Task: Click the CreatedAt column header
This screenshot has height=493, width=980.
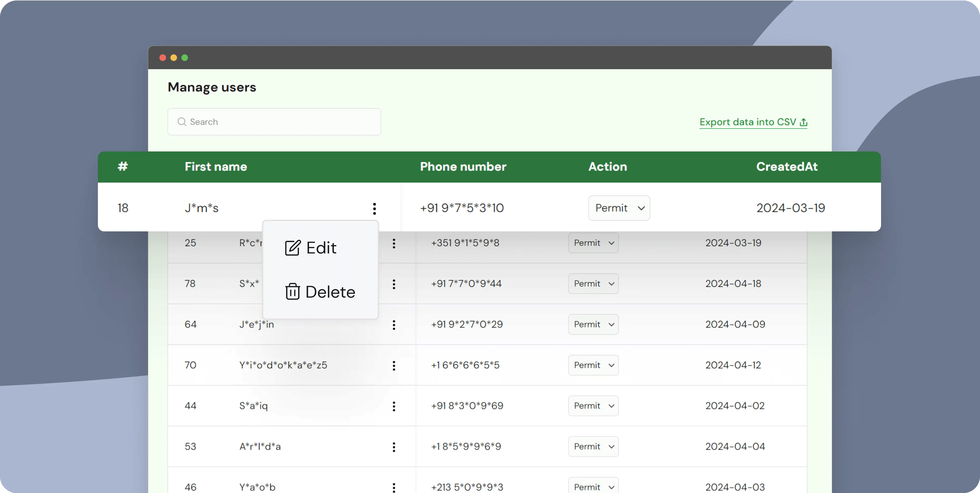Action: [787, 166]
